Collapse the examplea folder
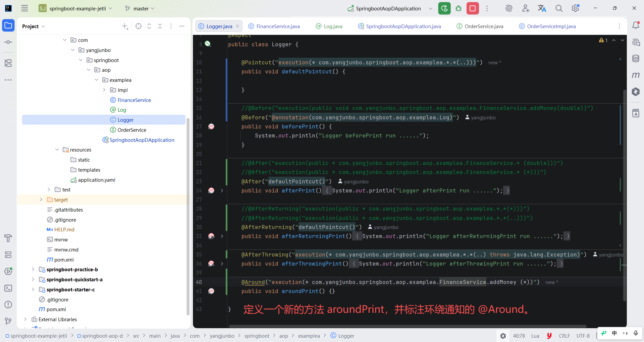 point(97,80)
